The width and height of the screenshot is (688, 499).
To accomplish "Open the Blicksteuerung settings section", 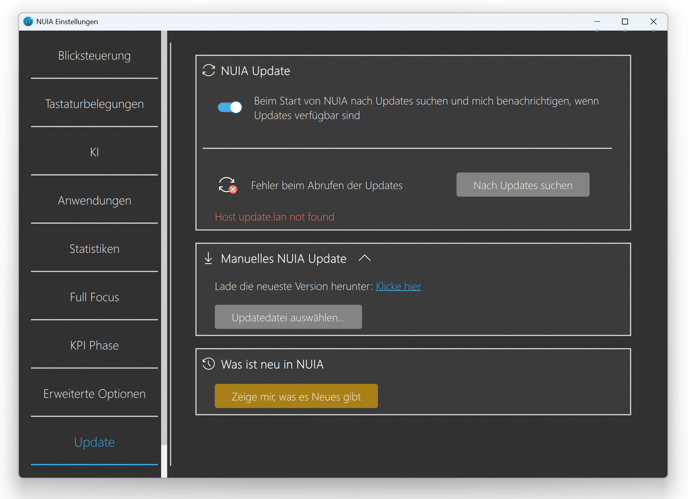I will pos(94,56).
